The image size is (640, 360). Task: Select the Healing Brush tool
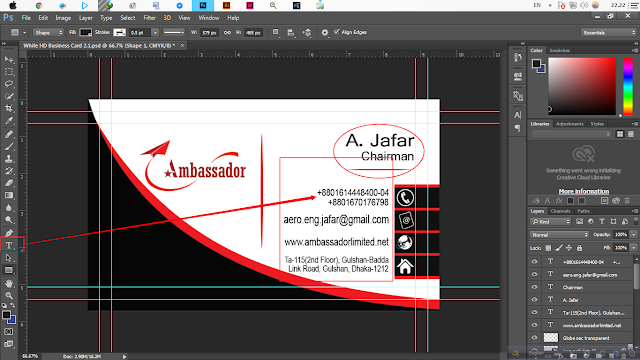[9, 134]
